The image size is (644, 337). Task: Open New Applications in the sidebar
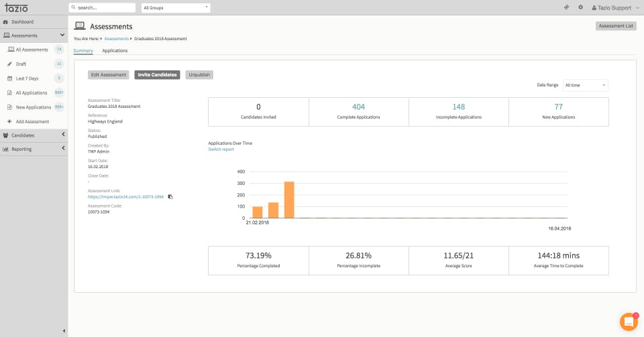pos(34,107)
